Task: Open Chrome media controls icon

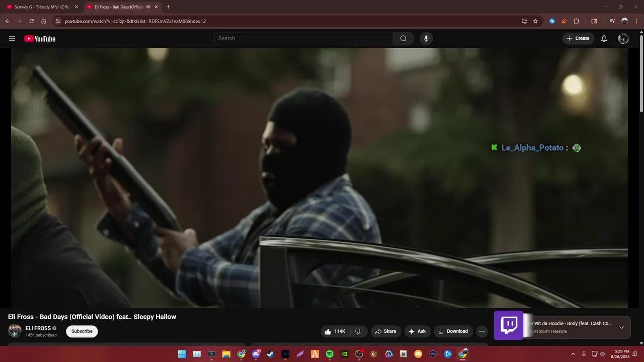Action: pyautogui.click(x=612, y=21)
